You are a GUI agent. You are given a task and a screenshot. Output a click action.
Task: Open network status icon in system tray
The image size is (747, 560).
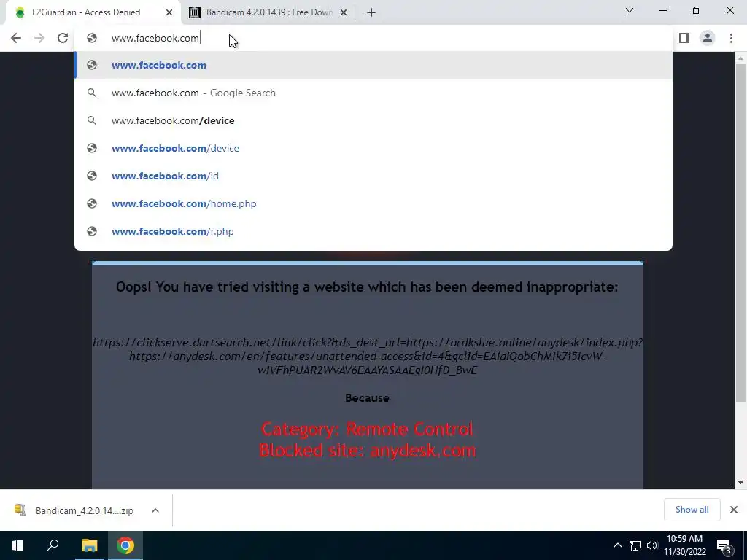click(635, 545)
